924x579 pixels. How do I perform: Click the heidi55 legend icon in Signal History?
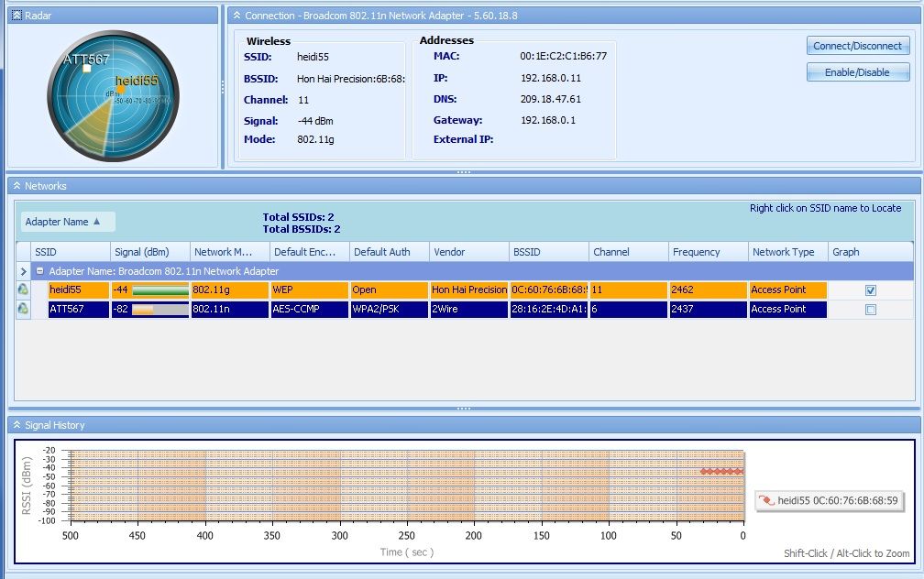(x=766, y=500)
